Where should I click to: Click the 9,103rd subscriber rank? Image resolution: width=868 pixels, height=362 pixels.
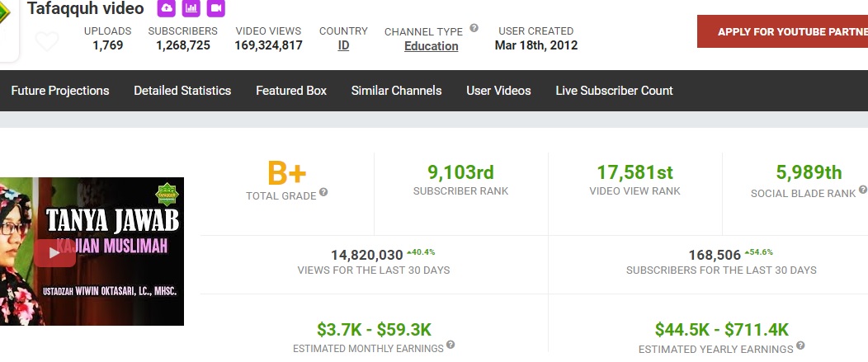[x=460, y=172]
